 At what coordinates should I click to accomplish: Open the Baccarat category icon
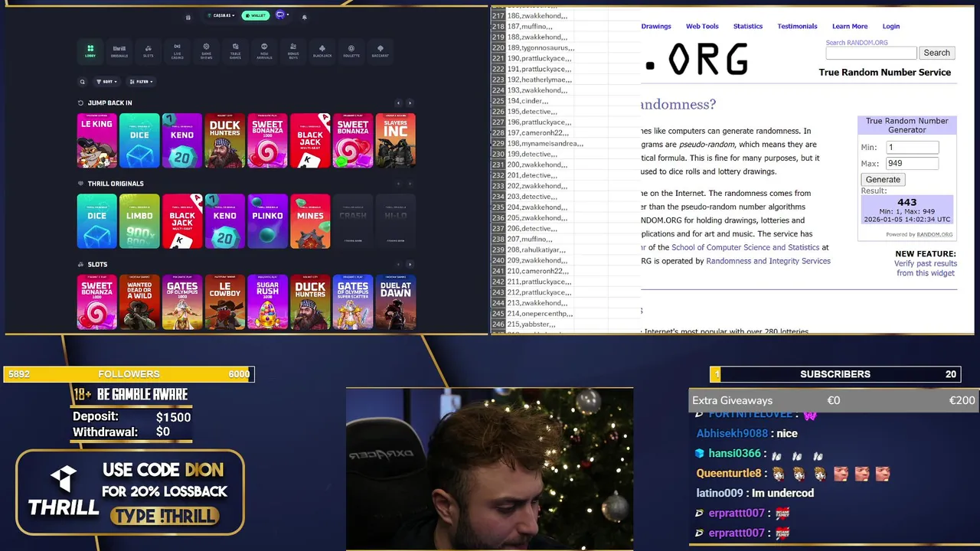[381, 51]
